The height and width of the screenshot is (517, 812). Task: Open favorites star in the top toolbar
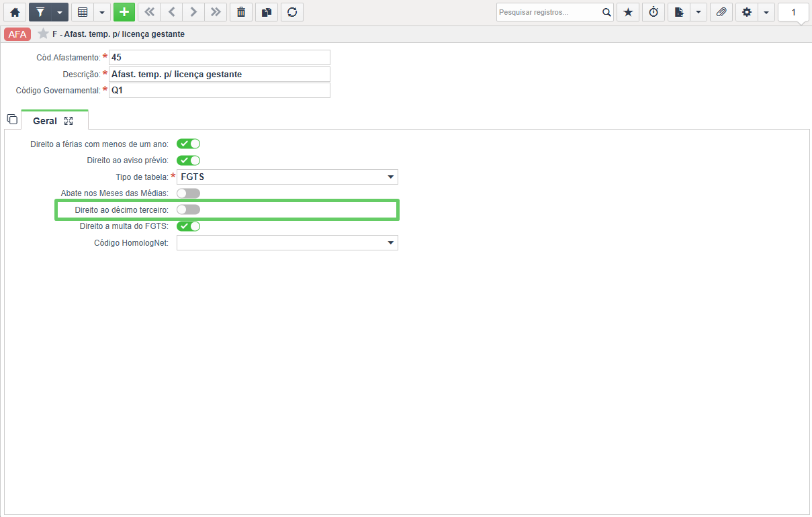pos(628,12)
